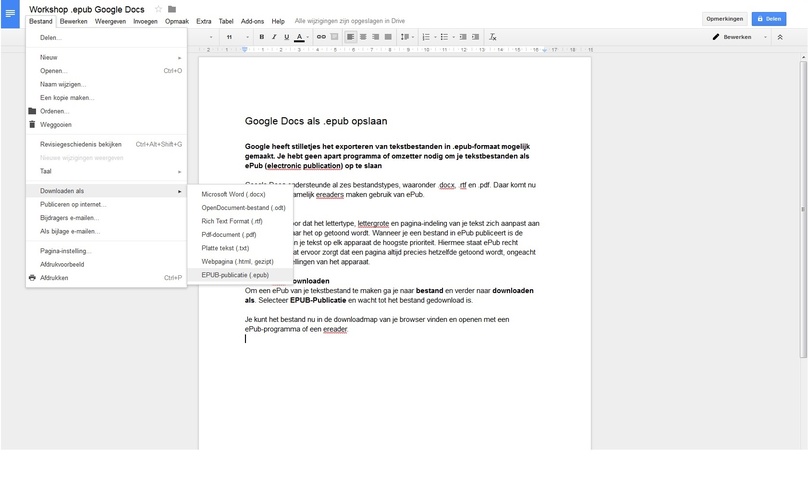Click Weggooien trash entry

pyautogui.click(x=106, y=124)
